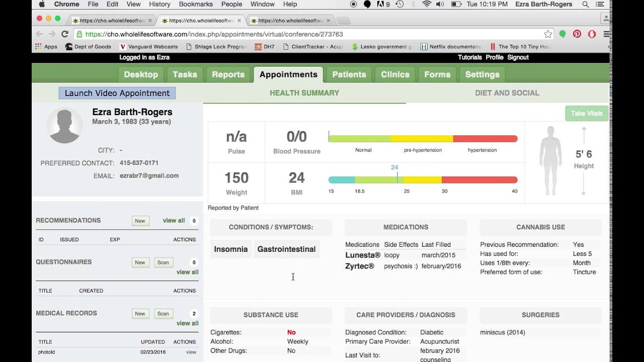View all medical records

[187, 323]
